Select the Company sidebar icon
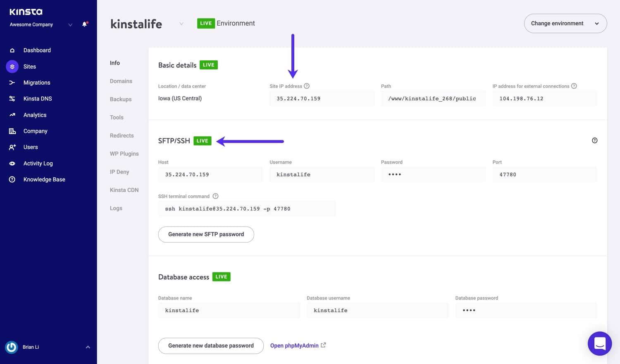Image resolution: width=620 pixels, height=364 pixels. click(12, 131)
